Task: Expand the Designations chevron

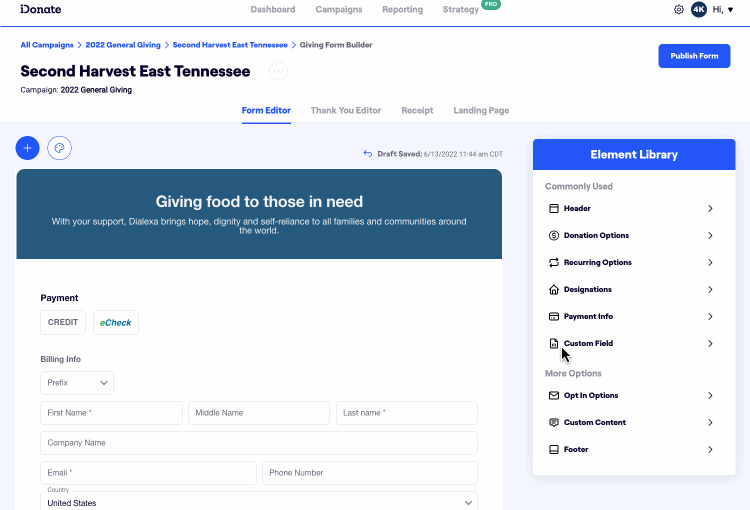Action: tap(710, 289)
